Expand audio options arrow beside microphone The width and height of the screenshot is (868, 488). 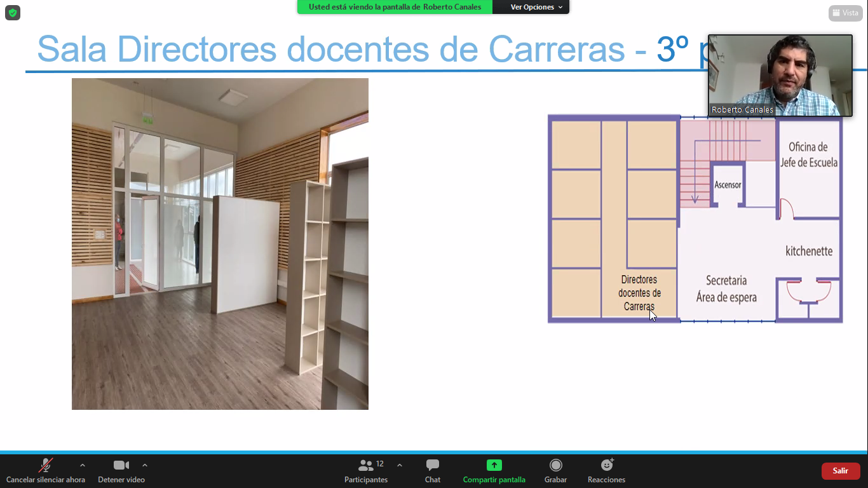[x=83, y=465]
